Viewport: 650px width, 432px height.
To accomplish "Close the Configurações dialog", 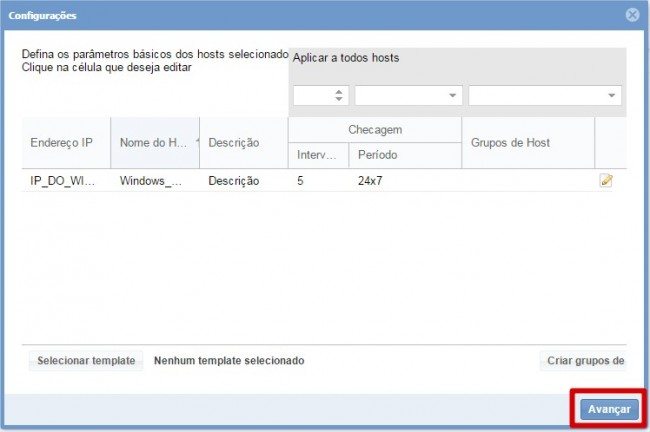I will point(632,15).
